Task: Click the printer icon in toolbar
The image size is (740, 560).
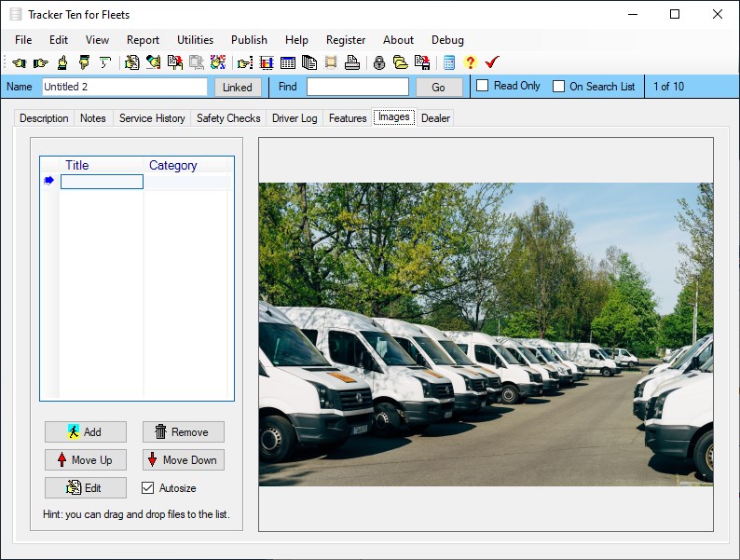Action: pos(351,62)
